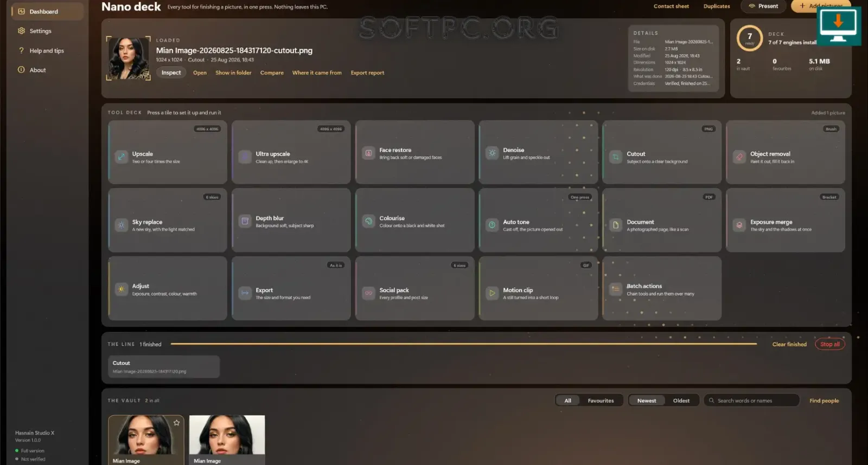868x465 pixels.
Task: Click Export report link
Action: pyautogui.click(x=367, y=73)
